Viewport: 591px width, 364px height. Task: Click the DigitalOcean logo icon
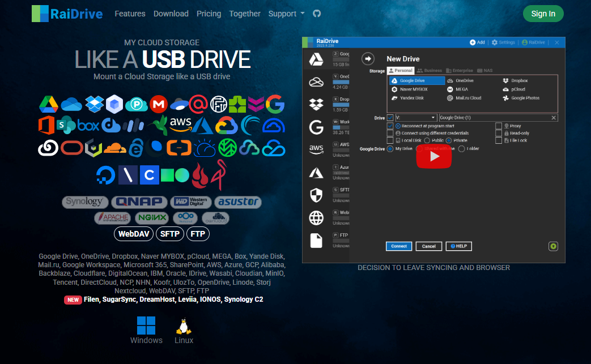coord(106,175)
